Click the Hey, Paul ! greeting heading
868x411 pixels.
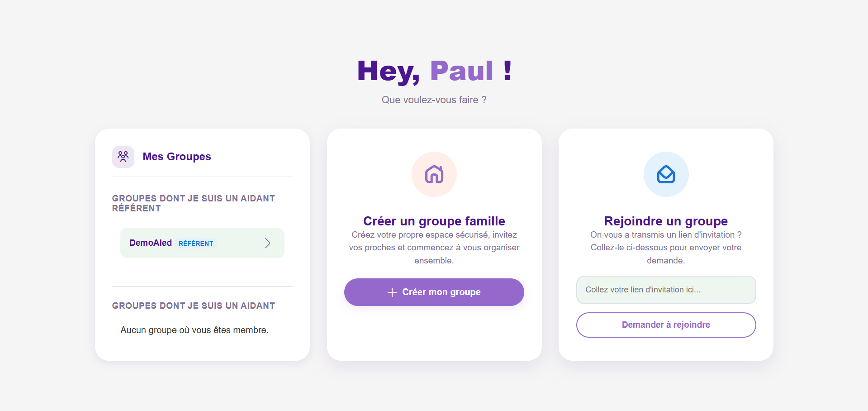(434, 71)
